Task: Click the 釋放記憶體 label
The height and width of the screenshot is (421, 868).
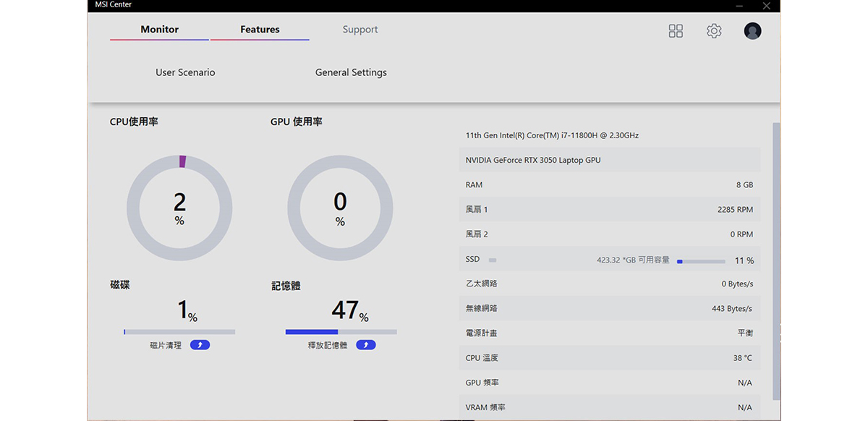Action: tap(328, 345)
